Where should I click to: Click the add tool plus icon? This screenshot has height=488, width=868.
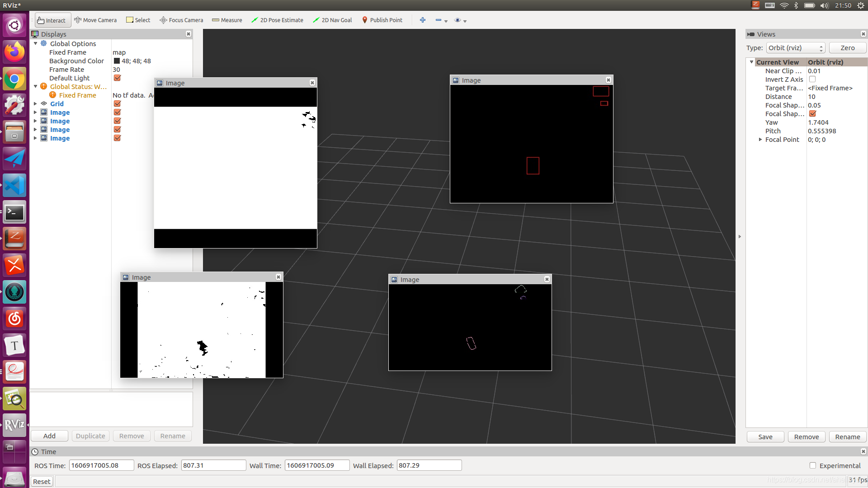pyautogui.click(x=423, y=20)
